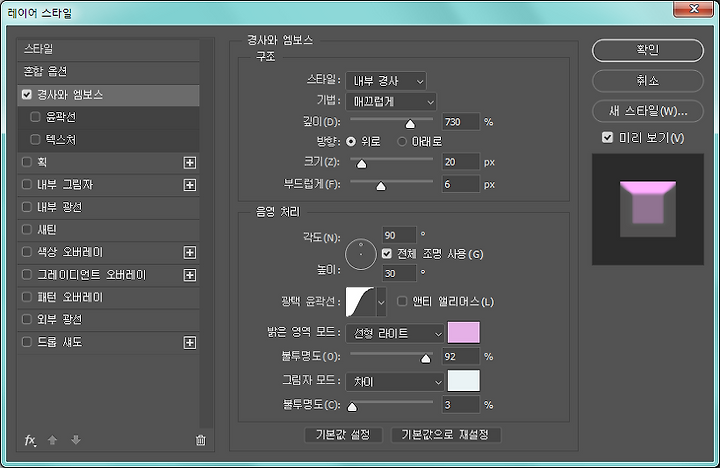This screenshot has width=720, height=468.
Task: Click the 기본값 설정 button
Action: pos(343,434)
